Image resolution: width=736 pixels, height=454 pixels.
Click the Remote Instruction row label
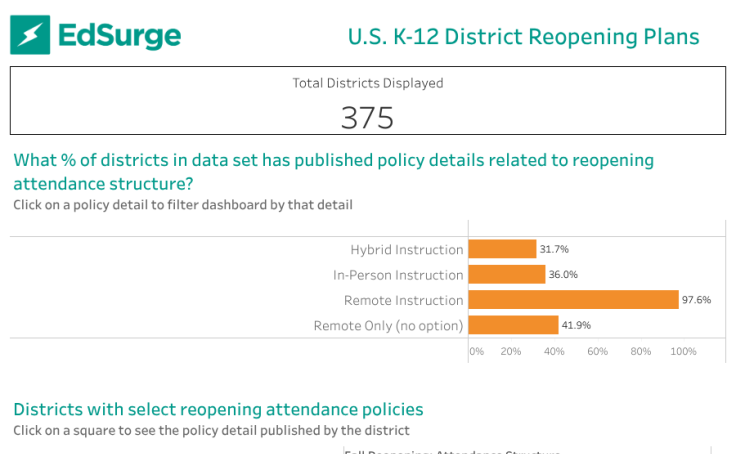click(x=403, y=300)
